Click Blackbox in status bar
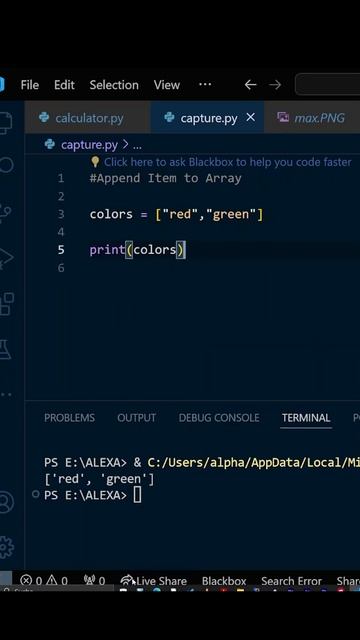Viewport: 360px width, 640px height. point(224,581)
